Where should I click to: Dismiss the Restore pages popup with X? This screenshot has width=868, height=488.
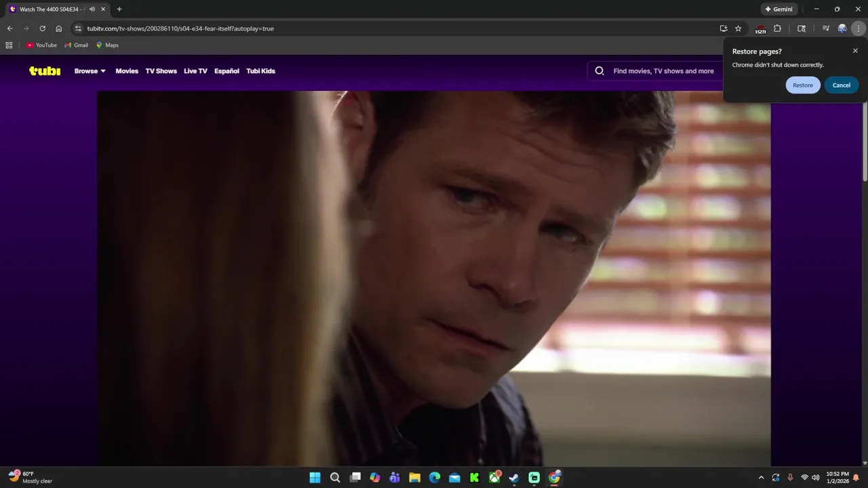(x=855, y=51)
